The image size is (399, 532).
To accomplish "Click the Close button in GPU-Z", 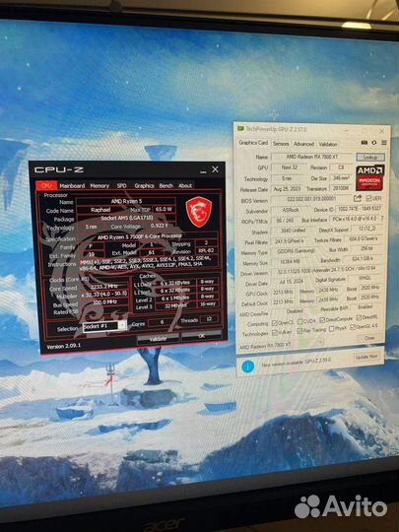I will 369,338.
